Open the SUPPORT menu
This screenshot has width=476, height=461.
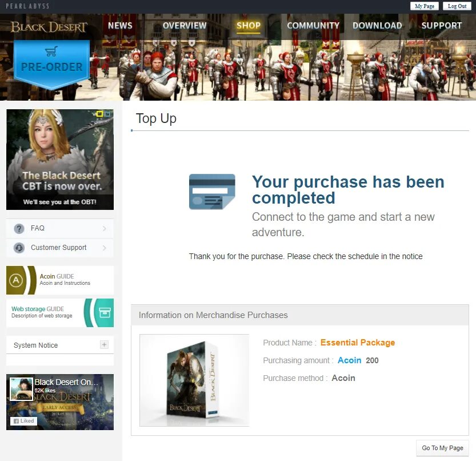pyautogui.click(x=442, y=26)
